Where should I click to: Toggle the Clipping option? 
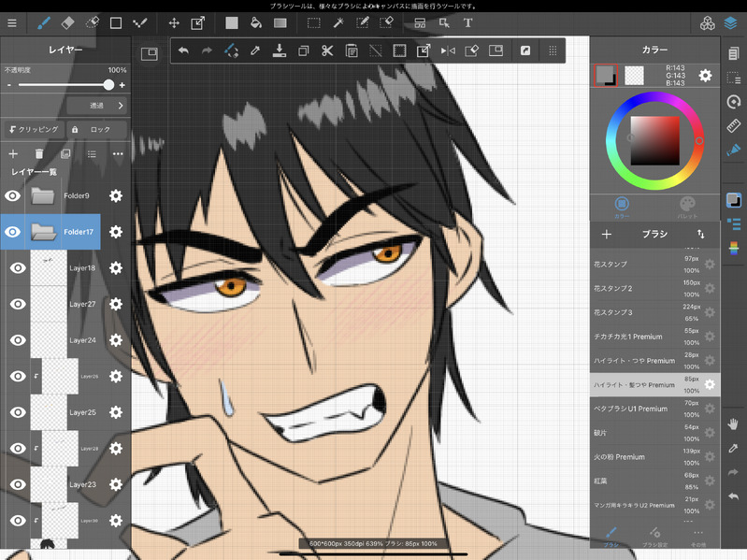point(35,130)
